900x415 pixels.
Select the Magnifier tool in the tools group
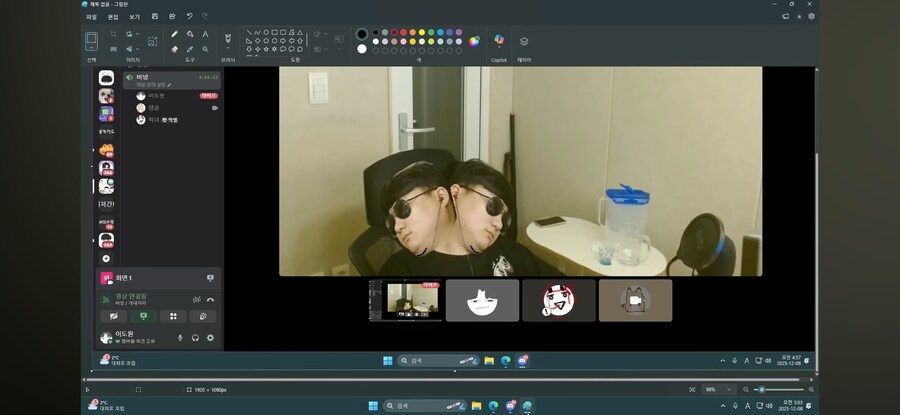click(205, 49)
